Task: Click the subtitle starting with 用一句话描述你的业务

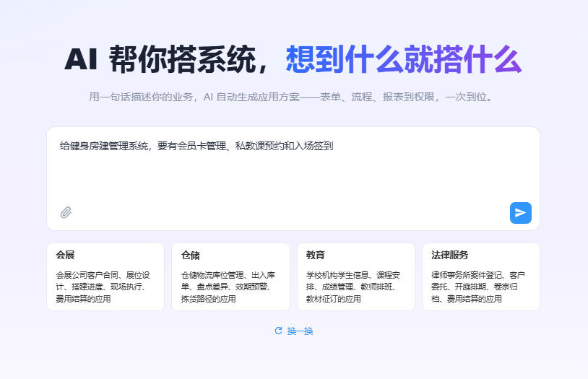Action: coord(291,97)
